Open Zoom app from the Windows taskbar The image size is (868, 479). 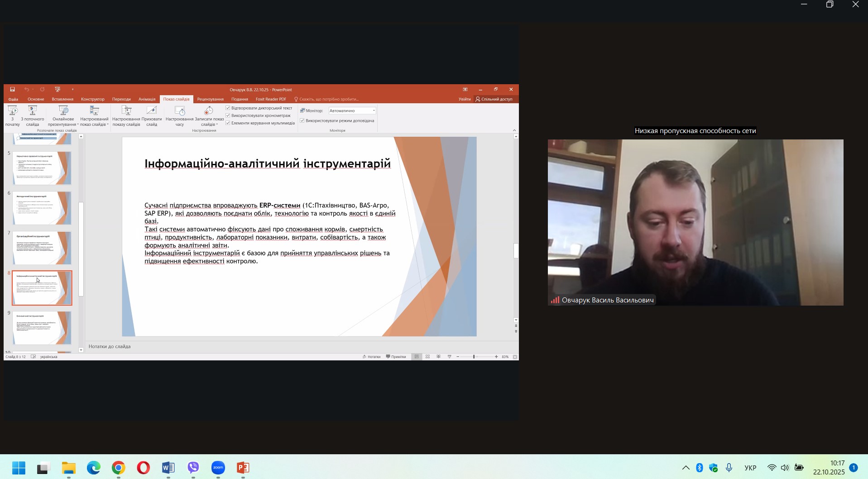(x=218, y=468)
